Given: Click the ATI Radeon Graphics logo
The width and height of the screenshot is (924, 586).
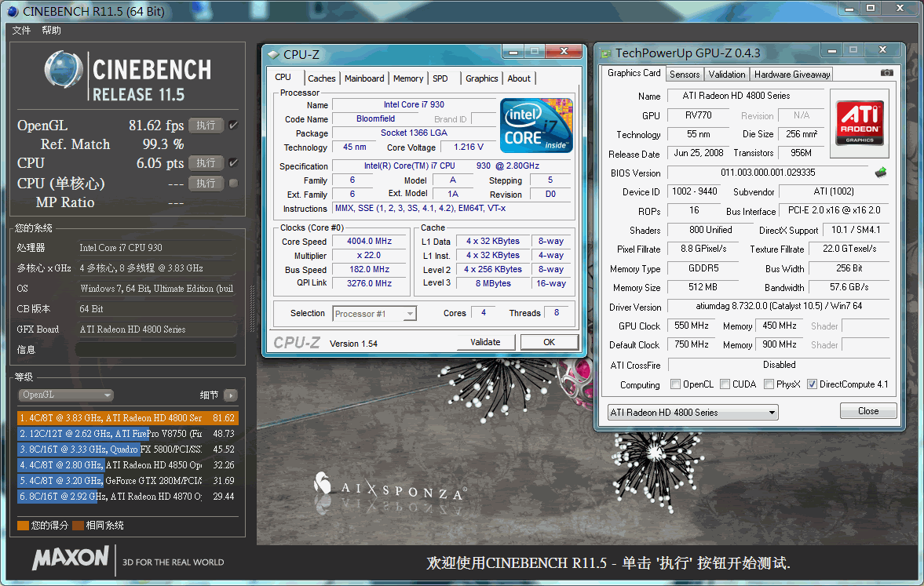Looking at the screenshot, I should tap(860, 123).
